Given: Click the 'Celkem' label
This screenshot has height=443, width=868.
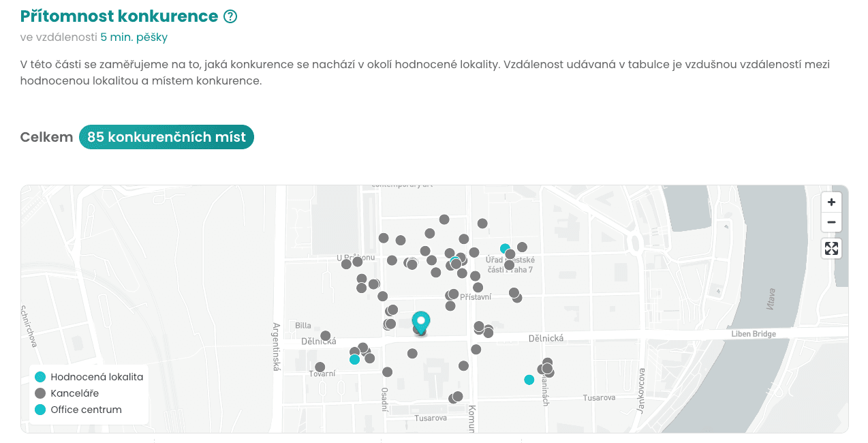Looking at the screenshot, I should coord(46,137).
